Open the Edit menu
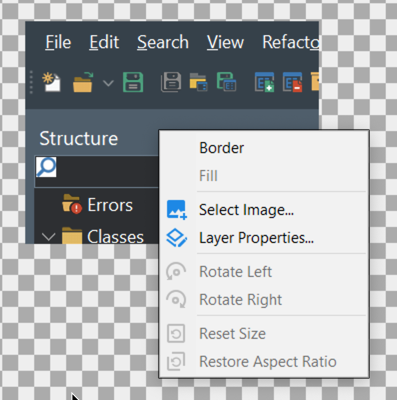Viewport: 397px width, 400px height. coord(104,42)
